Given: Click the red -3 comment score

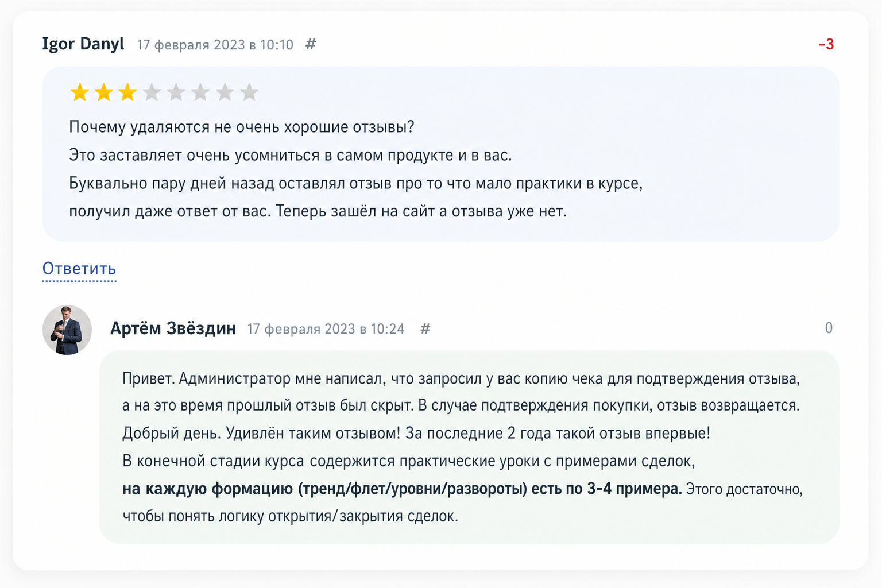Looking at the screenshot, I should (x=826, y=44).
